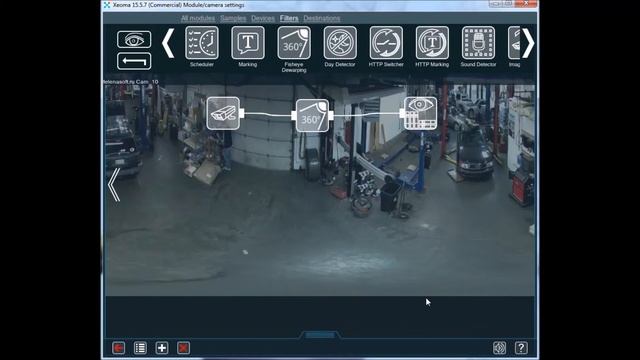The height and width of the screenshot is (360, 640).
Task: Click the Xeoma app icon in title bar
Action: click(x=107, y=5)
